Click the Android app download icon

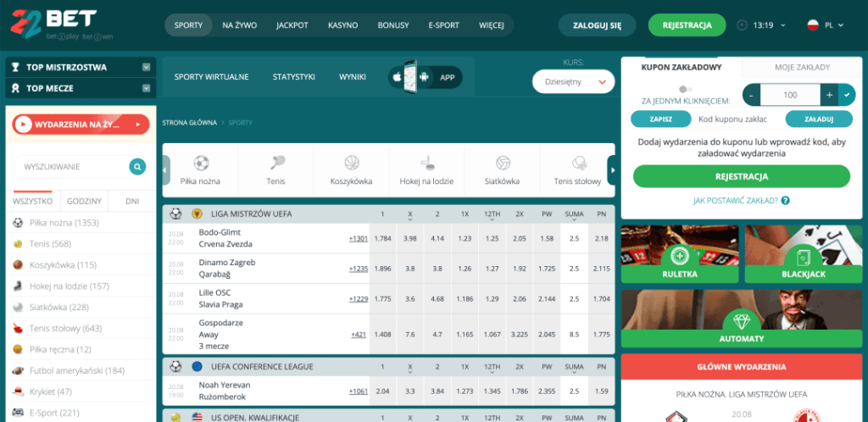(x=424, y=77)
